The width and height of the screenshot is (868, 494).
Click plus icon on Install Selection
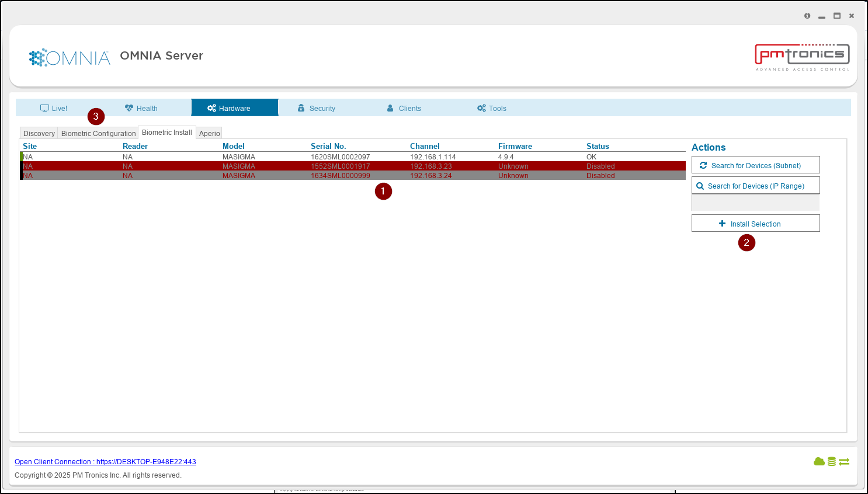tap(722, 224)
